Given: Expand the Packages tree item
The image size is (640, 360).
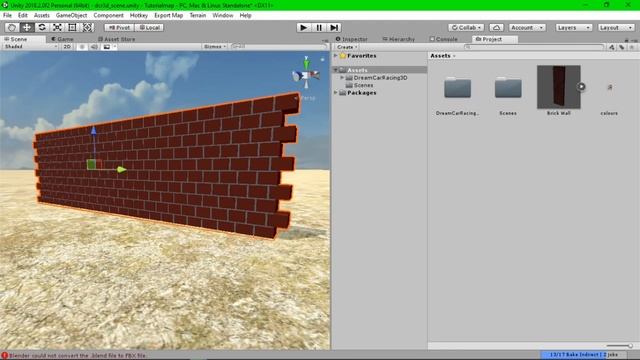Looking at the screenshot, I should pyautogui.click(x=336, y=93).
